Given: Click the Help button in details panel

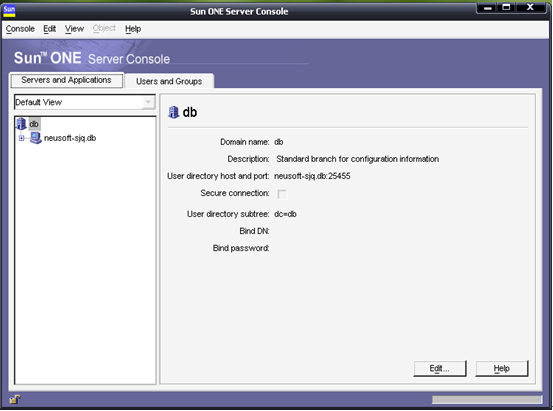Looking at the screenshot, I should tap(502, 368).
